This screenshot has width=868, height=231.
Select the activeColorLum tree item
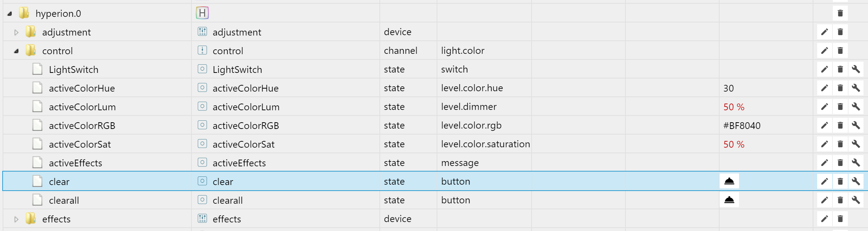click(82, 107)
